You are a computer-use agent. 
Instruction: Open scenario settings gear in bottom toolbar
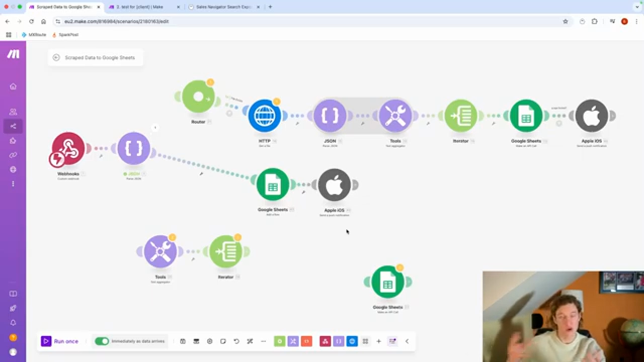point(210,341)
